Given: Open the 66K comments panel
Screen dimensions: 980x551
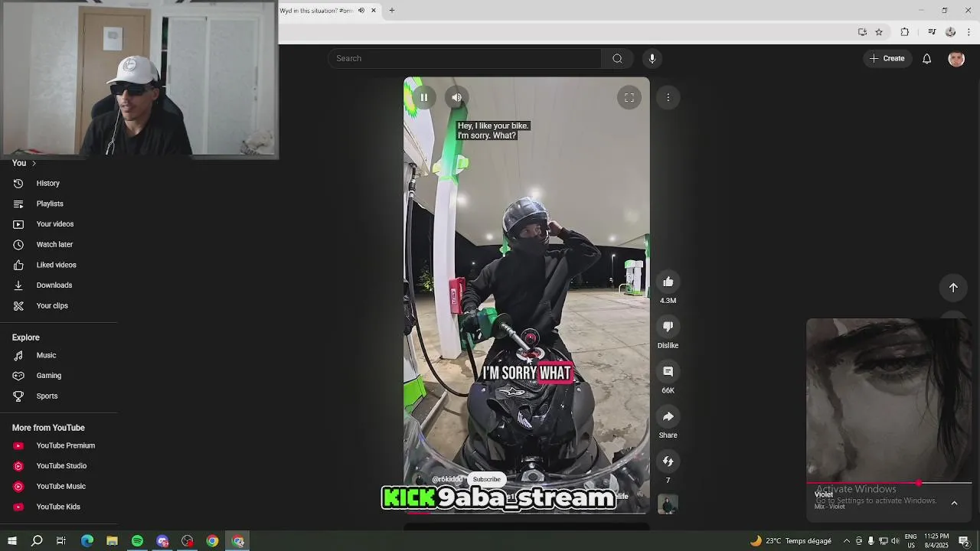Looking at the screenshot, I should (x=668, y=371).
